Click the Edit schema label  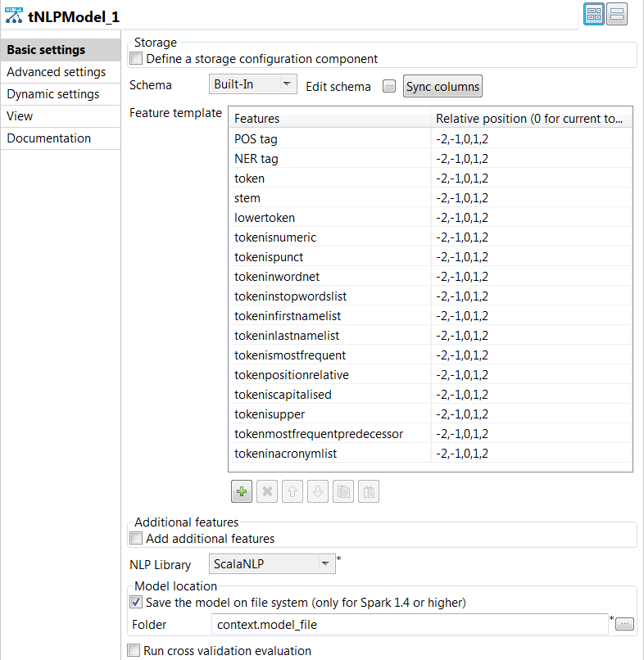tap(338, 86)
